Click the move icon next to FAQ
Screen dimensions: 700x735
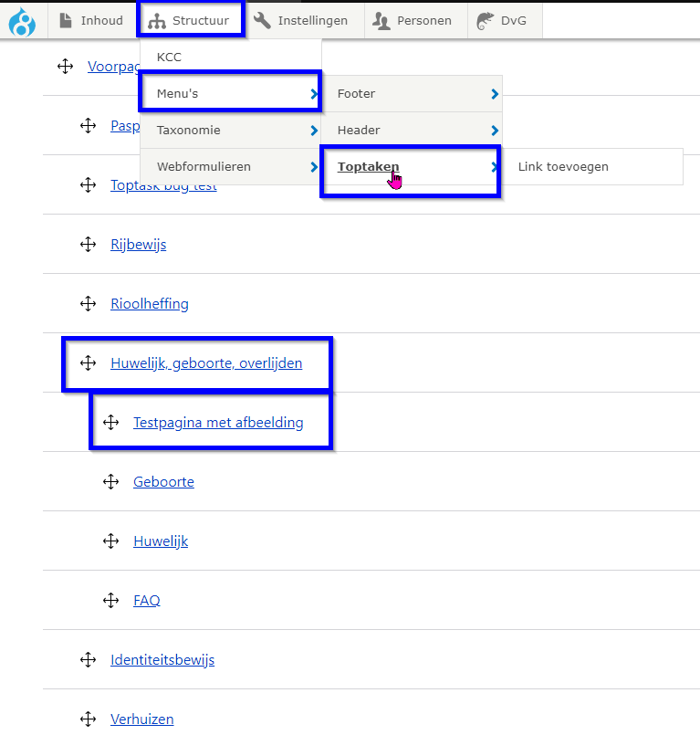tap(110, 600)
